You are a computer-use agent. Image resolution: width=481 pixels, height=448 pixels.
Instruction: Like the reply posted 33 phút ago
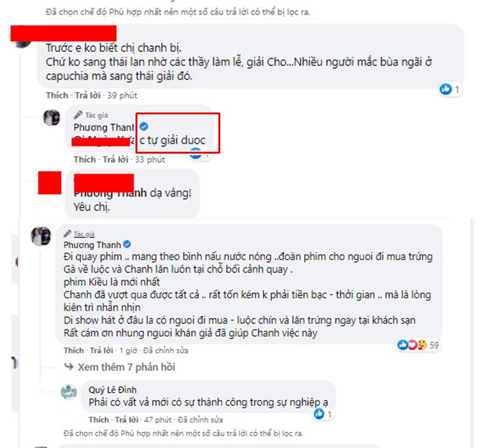click(85, 159)
